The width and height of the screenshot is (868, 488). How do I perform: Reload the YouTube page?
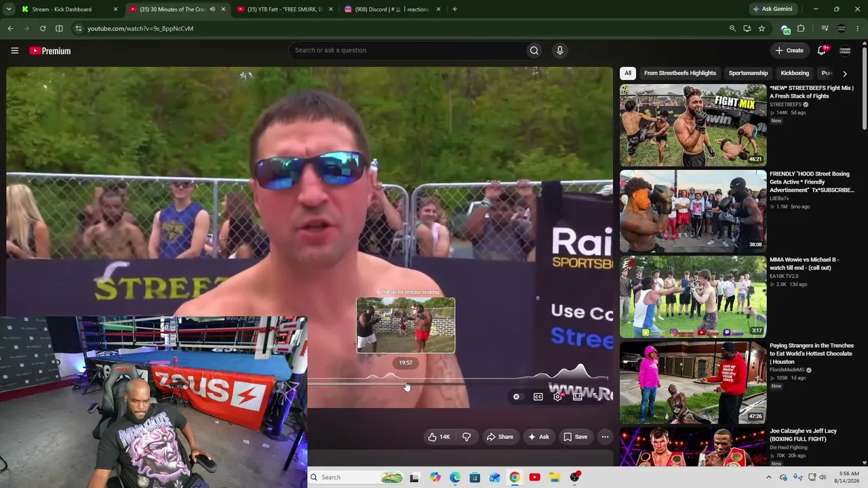point(43,28)
